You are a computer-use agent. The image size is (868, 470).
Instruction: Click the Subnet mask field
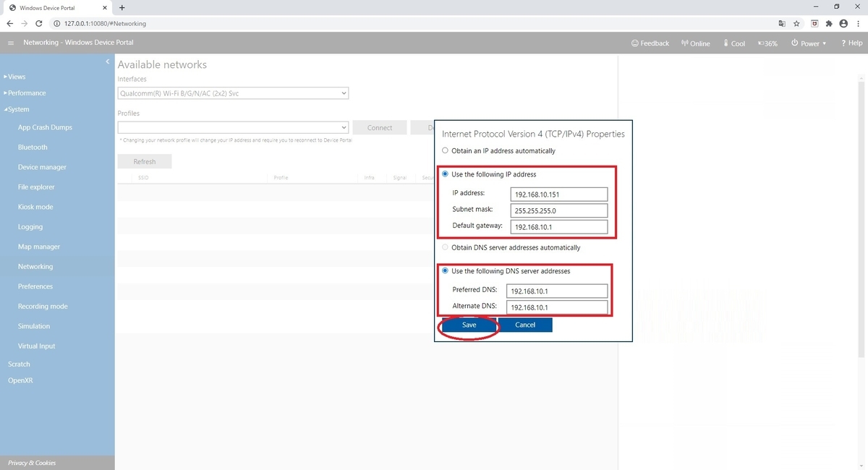[x=558, y=210]
